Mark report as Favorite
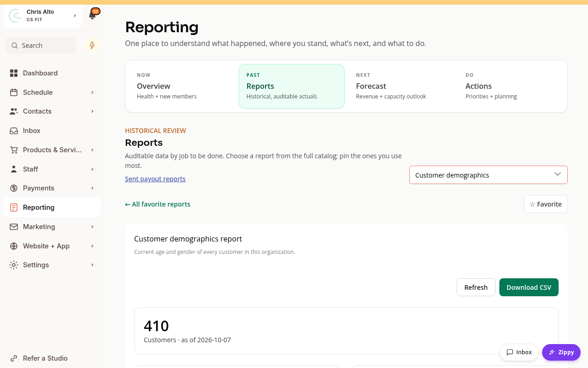Image resolution: width=588 pixels, height=368 pixels. pyautogui.click(x=546, y=204)
